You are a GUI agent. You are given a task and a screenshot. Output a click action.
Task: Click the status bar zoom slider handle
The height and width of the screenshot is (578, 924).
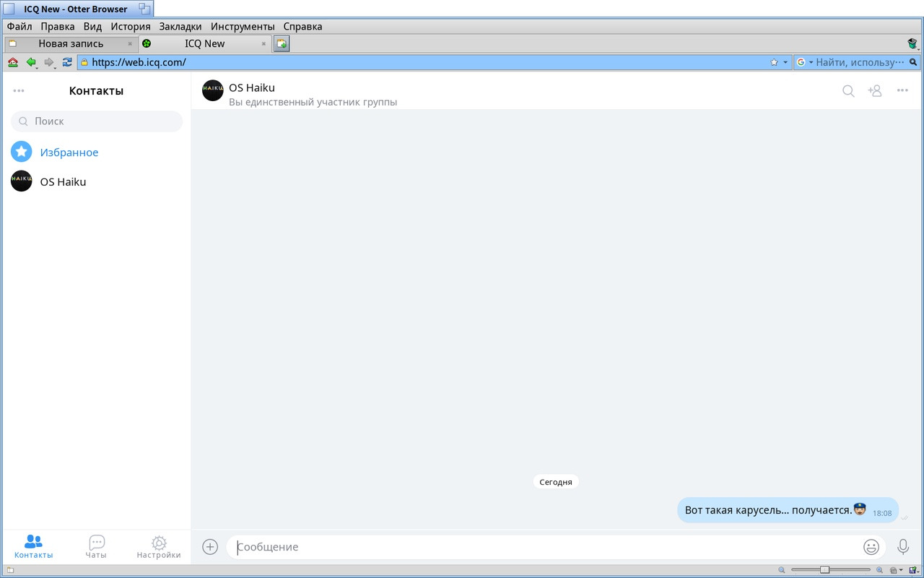click(x=824, y=570)
